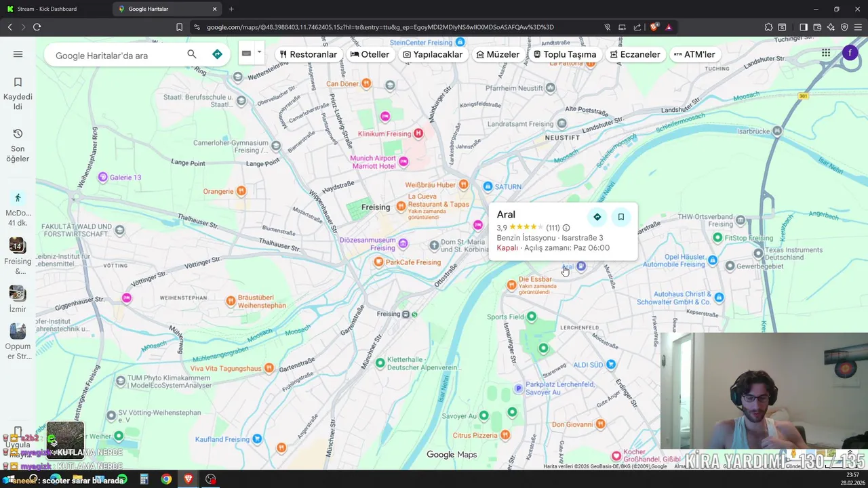The image size is (868, 488).
Task: Bookmark this page from address bar
Action: 179,27
